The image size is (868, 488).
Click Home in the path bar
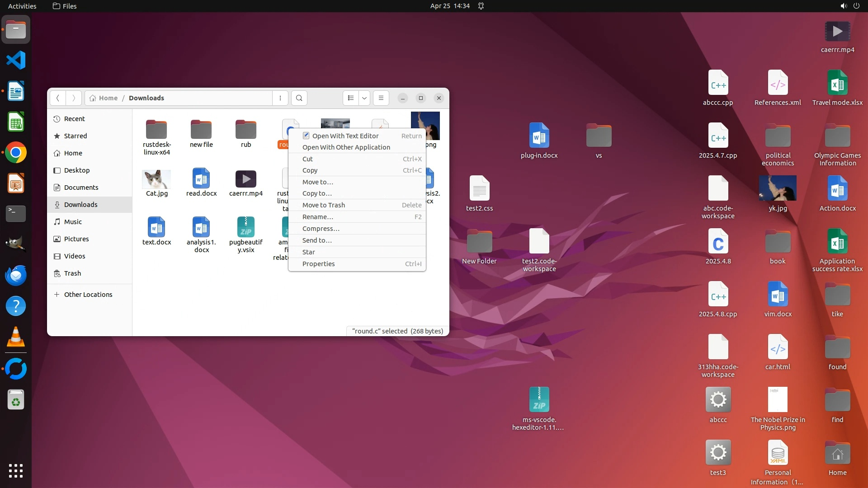[108, 98]
